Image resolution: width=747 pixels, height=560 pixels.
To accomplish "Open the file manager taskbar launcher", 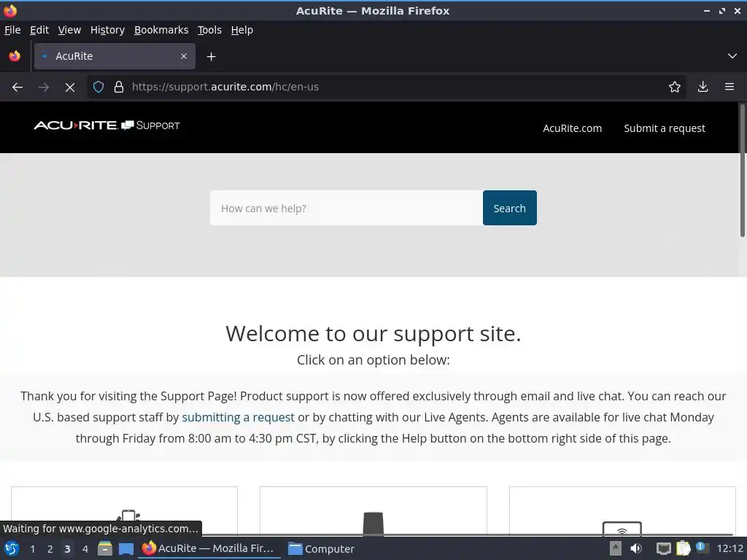I will click(105, 548).
